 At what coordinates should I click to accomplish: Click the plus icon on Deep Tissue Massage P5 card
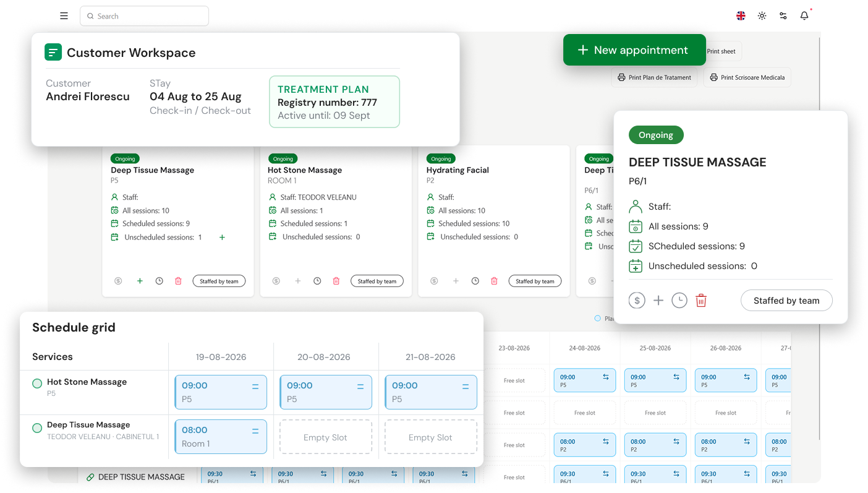coord(140,281)
